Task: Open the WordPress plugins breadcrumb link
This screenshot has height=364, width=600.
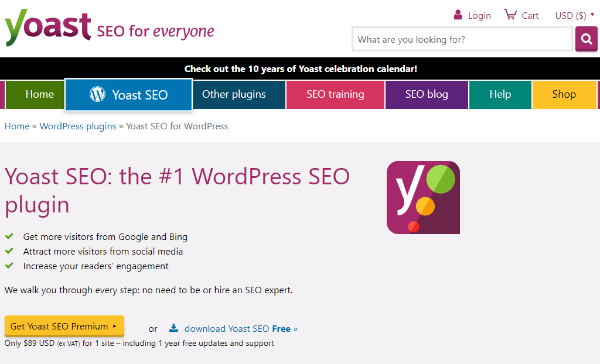Action: (x=78, y=126)
